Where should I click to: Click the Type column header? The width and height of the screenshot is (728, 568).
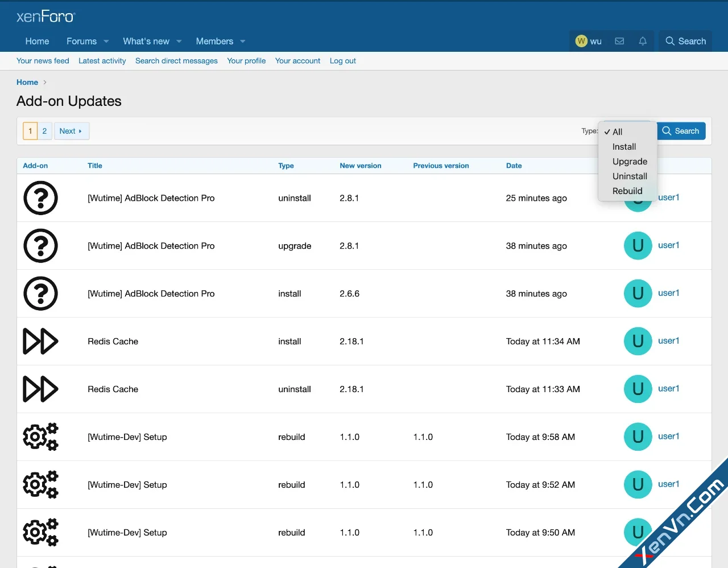286,166
